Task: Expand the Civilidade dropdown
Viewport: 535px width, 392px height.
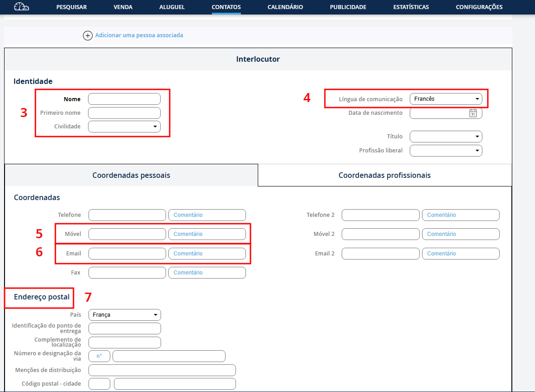Action: (124, 127)
